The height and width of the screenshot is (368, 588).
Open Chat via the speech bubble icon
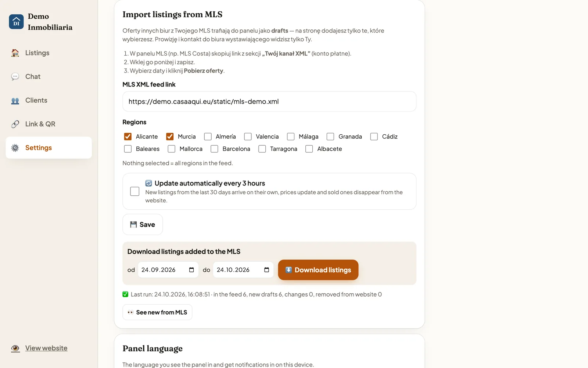pyautogui.click(x=15, y=77)
